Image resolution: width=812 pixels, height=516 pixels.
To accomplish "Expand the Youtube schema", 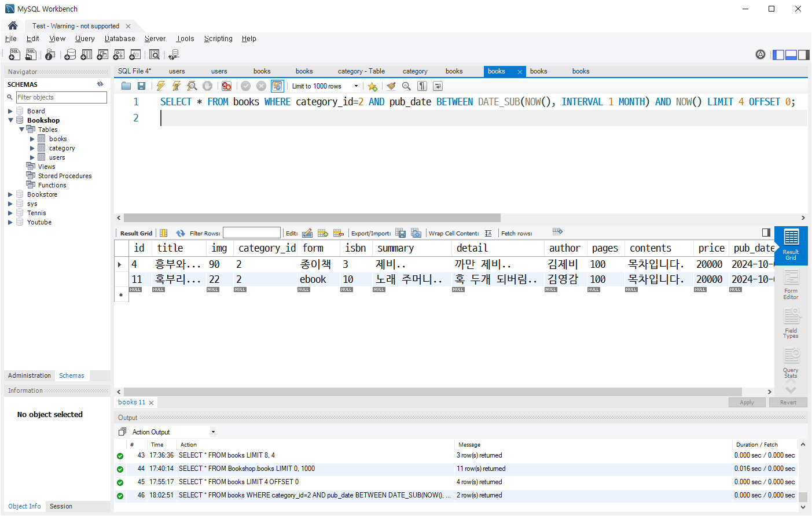I will click(10, 222).
